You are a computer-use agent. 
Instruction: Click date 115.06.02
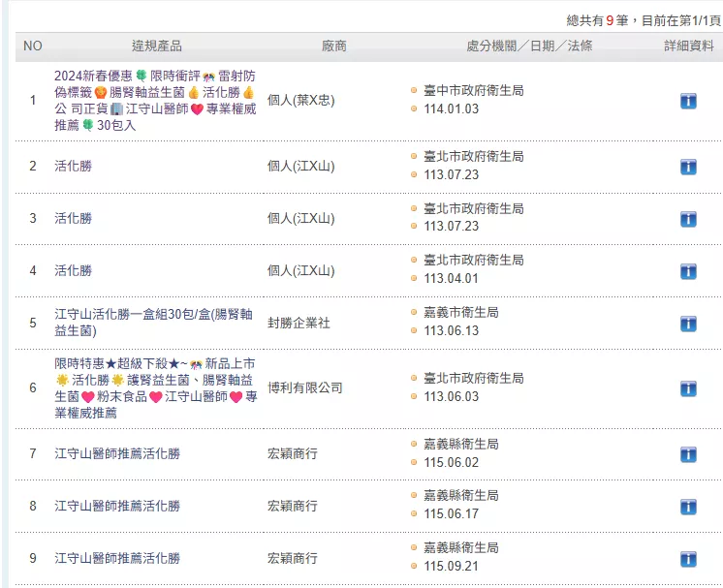(452, 463)
